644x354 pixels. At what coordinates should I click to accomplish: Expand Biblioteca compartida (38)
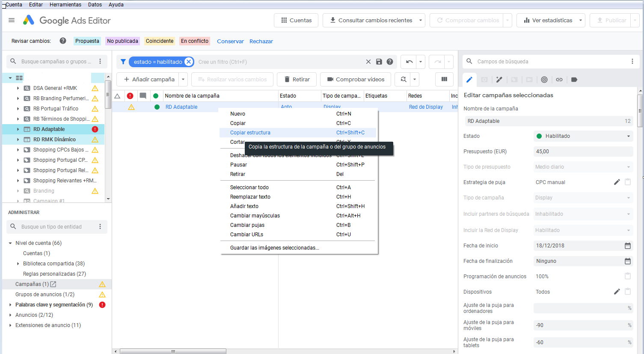coord(18,264)
